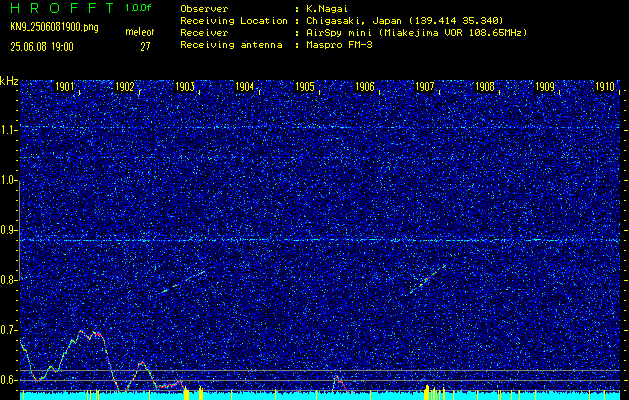Click the 1908 time marker
This screenshot has height=400, width=629.
[485, 87]
